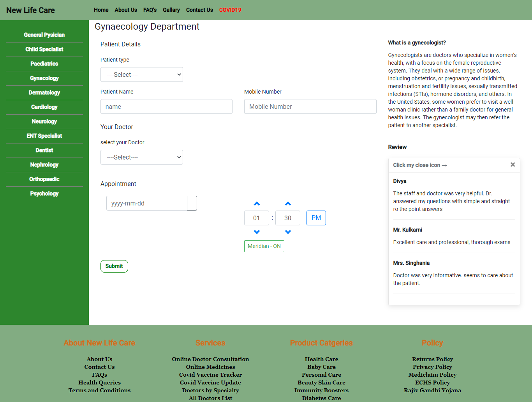Toggle the Meridian - ON button
This screenshot has width=532, height=402.
pos(264,246)
